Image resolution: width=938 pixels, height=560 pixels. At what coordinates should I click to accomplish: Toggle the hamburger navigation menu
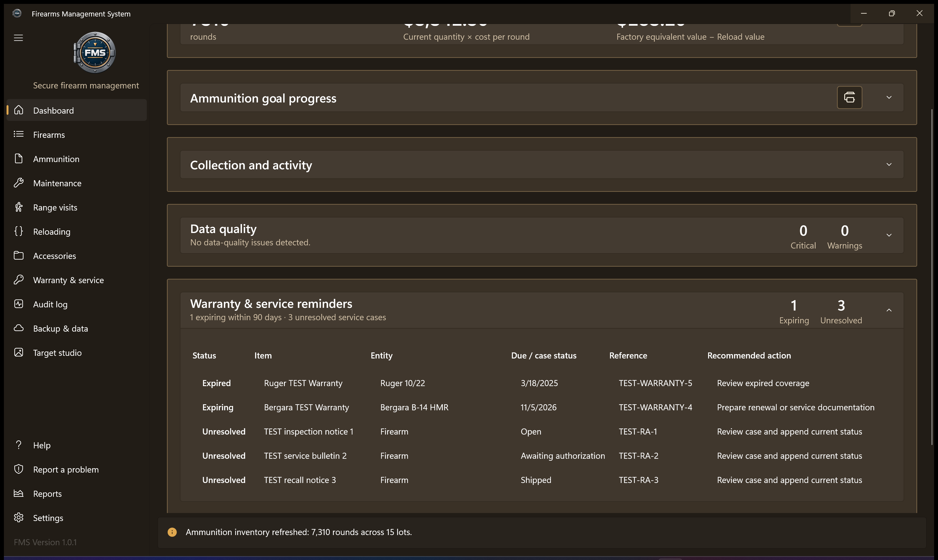click(18, 38)
